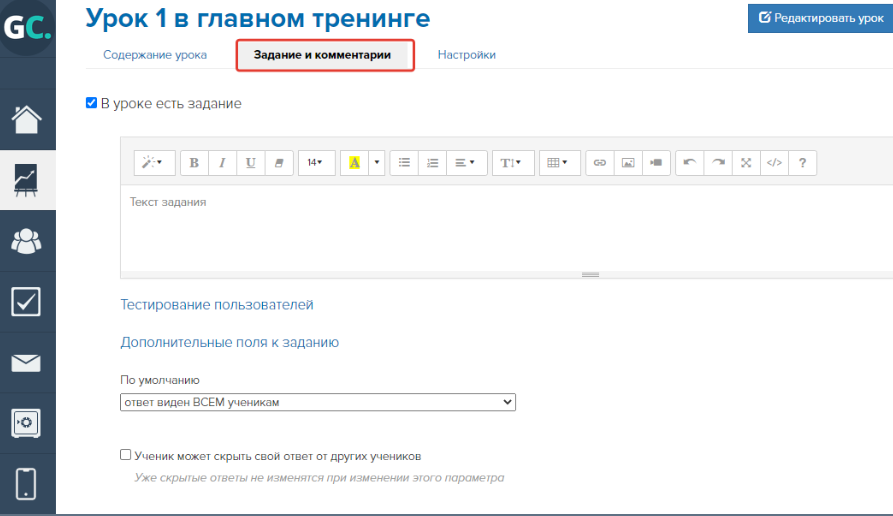Open the color picker arrow dropdown
This screenshot has width=893, height=516.
[377, 163]
